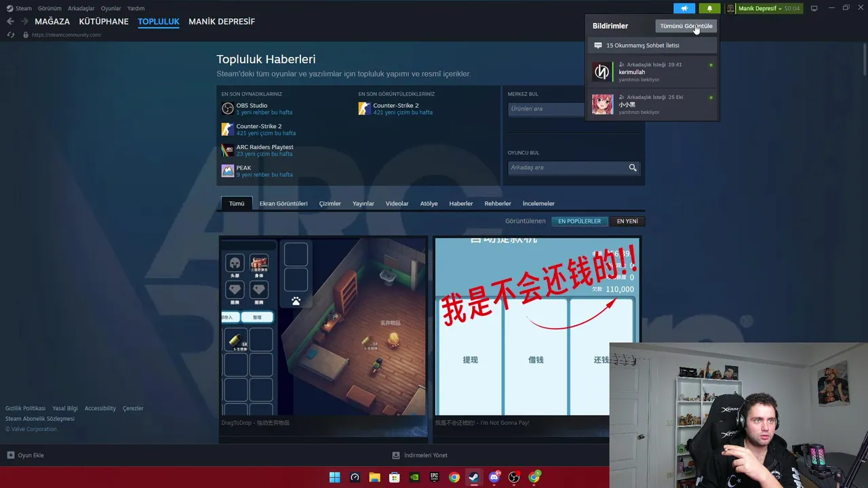Image resolution: width=868 pixels, height=488 pixels.
Task: Open the Arkadaşlar menu
Action: (81, 8)
